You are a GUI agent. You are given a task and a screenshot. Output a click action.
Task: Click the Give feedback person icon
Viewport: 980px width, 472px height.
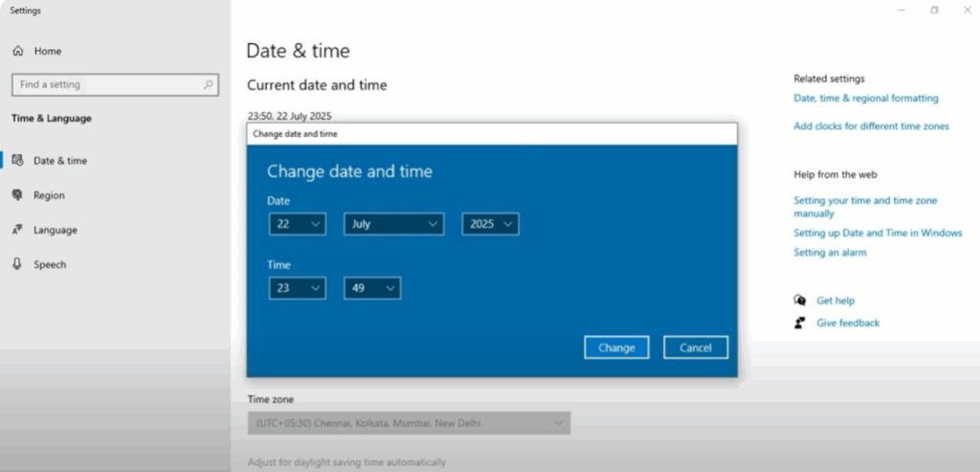coord(800,323)
